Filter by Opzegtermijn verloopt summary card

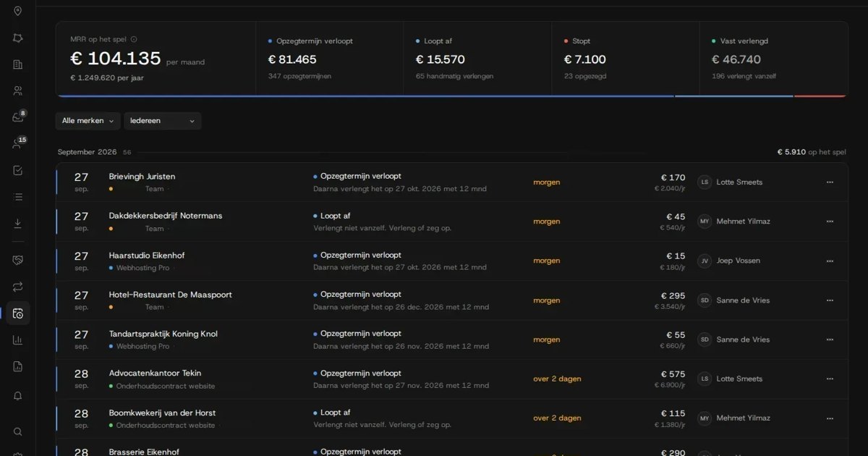[330, 59]
